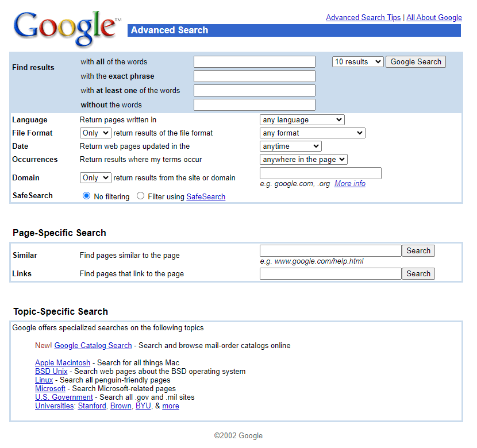Click the ©2002 Google footer text

click(x=238, y=435)
